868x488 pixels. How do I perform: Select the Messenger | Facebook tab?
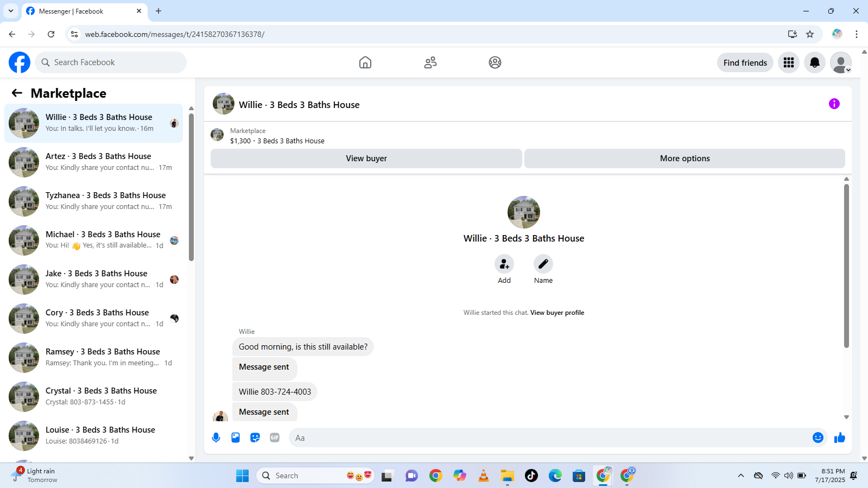84,11
